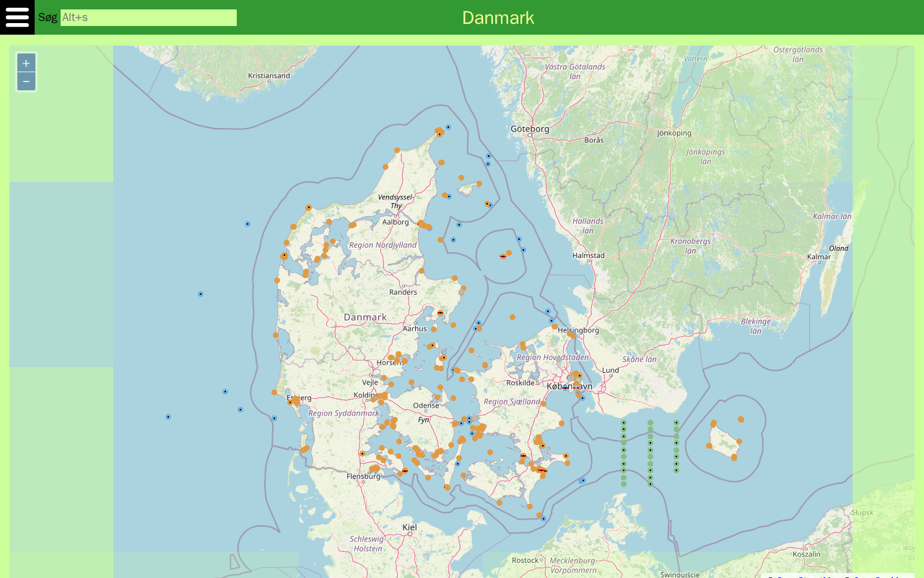Click the Vendsyssel-Thy label
Image resolution: width=924 pixels, height=578 pixels.
point(397,201)
